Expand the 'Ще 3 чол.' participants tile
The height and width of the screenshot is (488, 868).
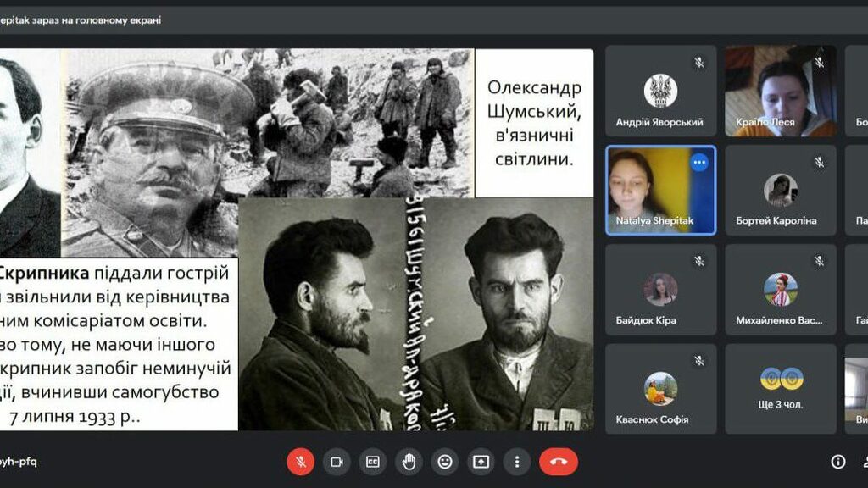coord(781,388)
